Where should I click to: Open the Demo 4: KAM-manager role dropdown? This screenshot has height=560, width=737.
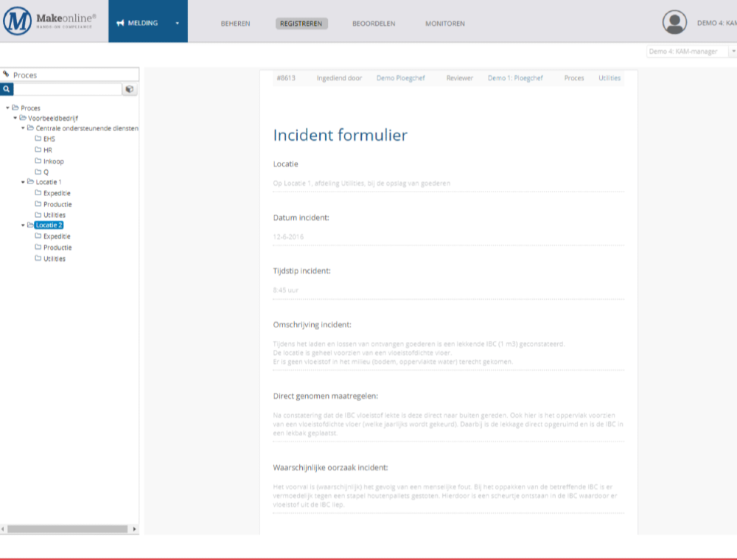click(691, 52)
